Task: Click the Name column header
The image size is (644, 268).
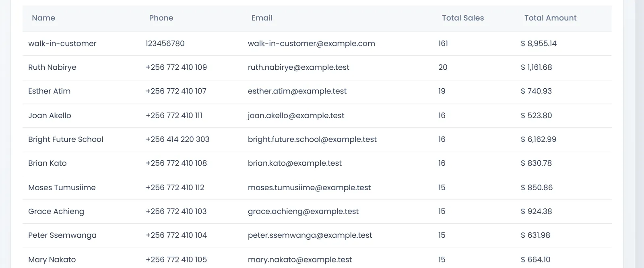Action: [x=43, y=18]
